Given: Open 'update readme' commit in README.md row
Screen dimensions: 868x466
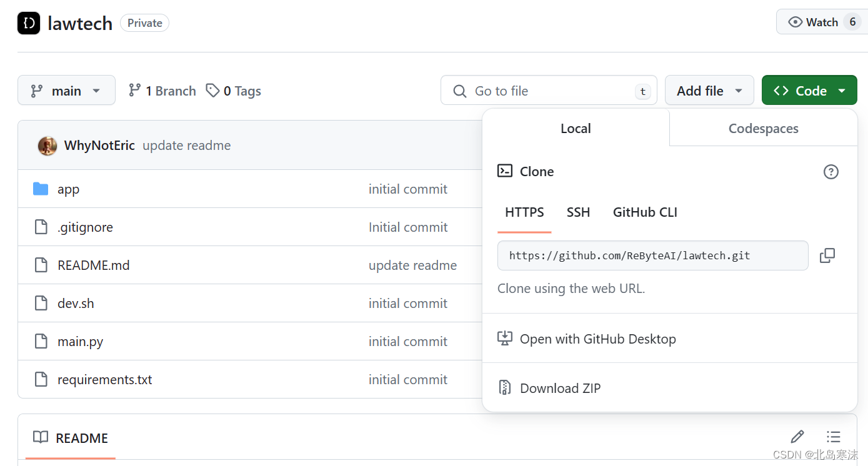Looking at the screenshot, I should click(x=412, y=265).
